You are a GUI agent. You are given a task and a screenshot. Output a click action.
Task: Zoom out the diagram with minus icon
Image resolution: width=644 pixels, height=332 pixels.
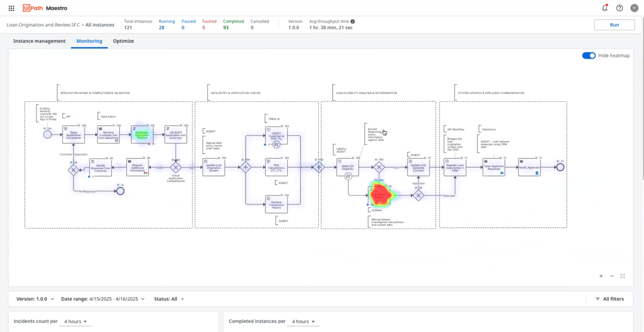[611, 276]
